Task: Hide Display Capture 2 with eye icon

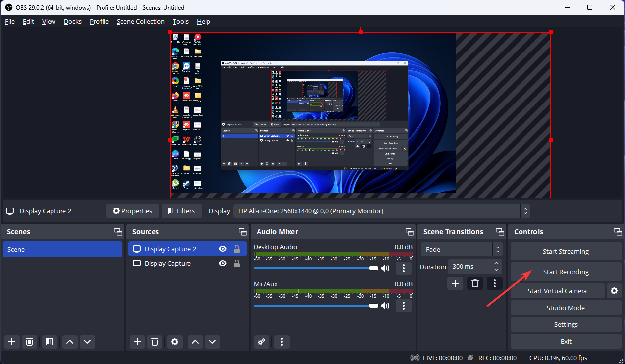Action: click(223, 249)
